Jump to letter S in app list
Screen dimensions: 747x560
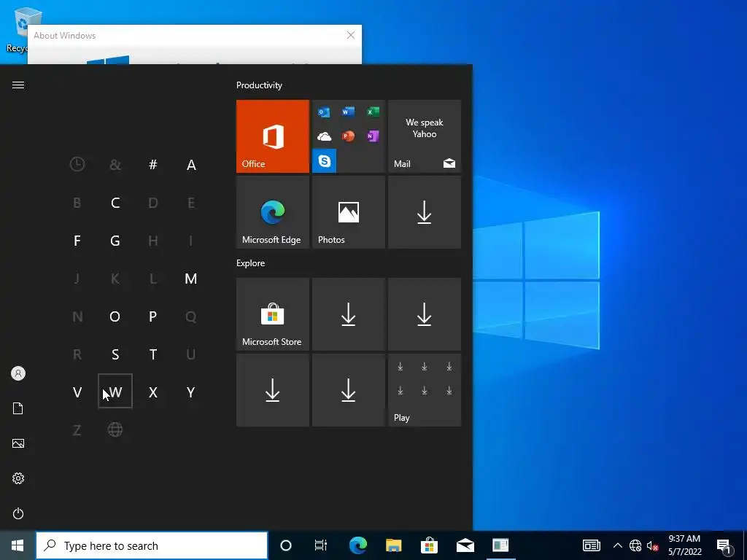pos(115,354)
